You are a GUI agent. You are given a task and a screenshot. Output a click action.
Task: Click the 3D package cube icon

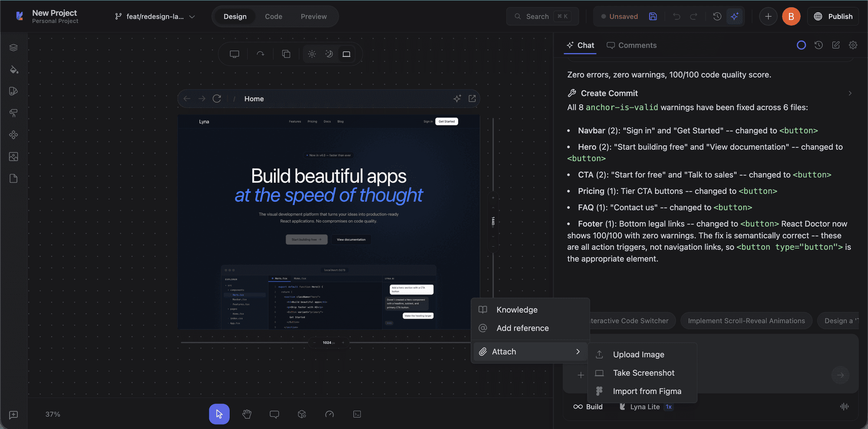point(302,414)
